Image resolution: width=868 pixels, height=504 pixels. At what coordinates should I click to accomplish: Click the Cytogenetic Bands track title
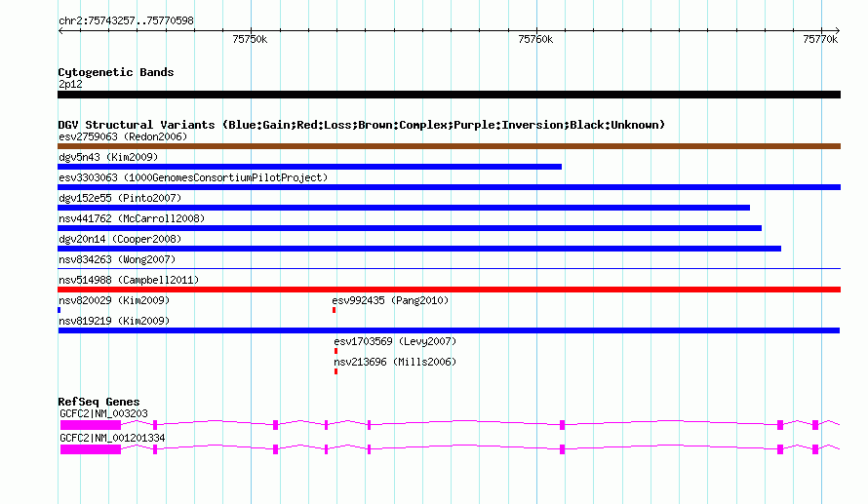pyautogui.click(x=116, y=72)
